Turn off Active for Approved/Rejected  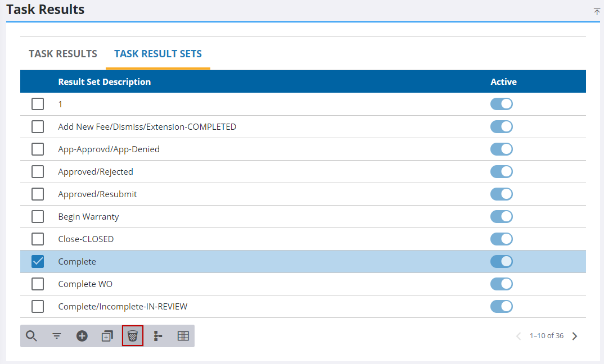tap(502, 172)
